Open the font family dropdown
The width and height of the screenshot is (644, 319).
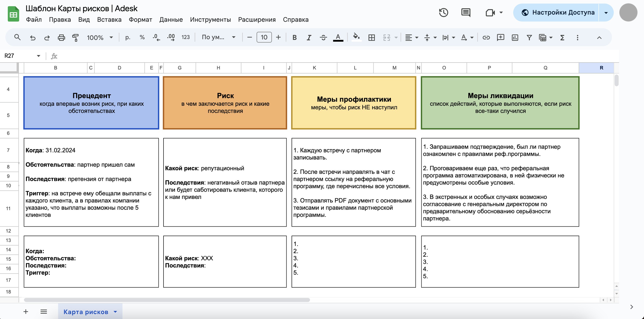pyautogui.click(x=218, y=37)
